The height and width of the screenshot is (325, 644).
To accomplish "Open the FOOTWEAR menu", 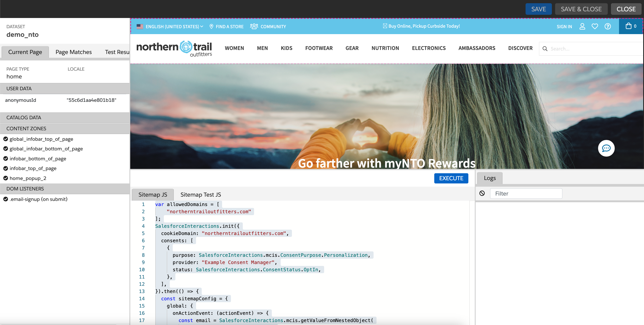I will (319, 48).
